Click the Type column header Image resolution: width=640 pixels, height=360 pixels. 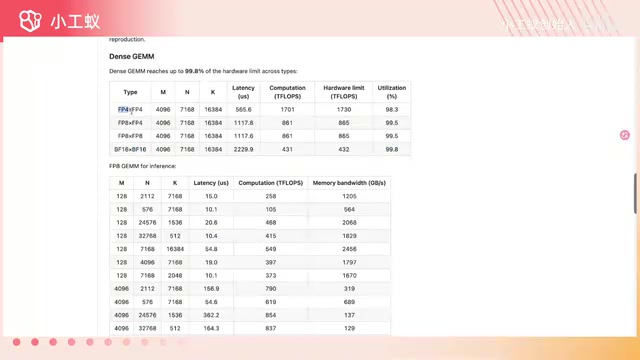click(130, 92)
